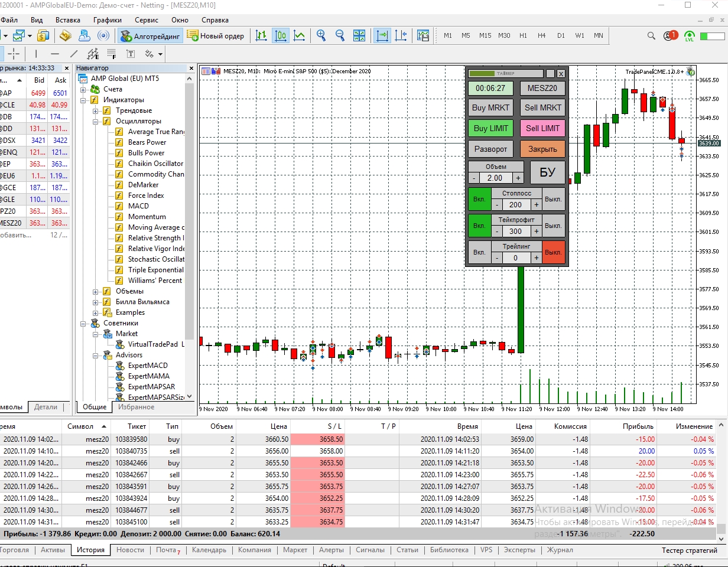Click the Разворот button
Viewport: 728px width, 567px height.
pyautogui.click(x=490, y=149)
